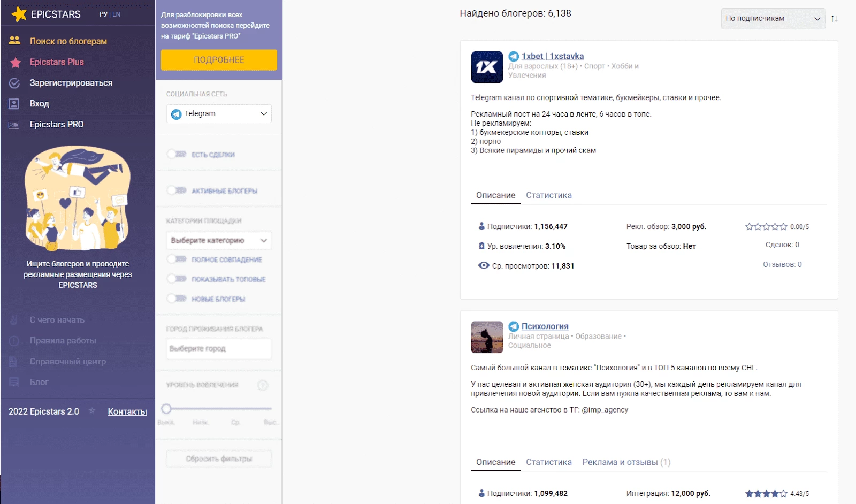This screenshot has height=504, width=856.
Task: Open the Epicstars Plus menu item
Action: point(57,62)
